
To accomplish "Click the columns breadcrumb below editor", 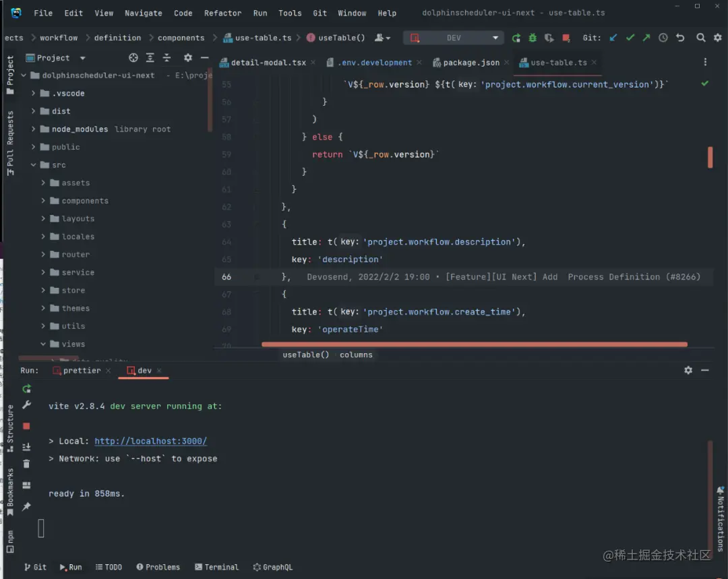I will pyautogui.click(x=356, y=355).
